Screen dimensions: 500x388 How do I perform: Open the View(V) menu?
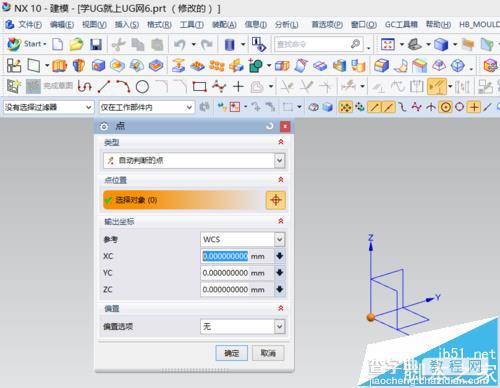click(x=94, y=24)
